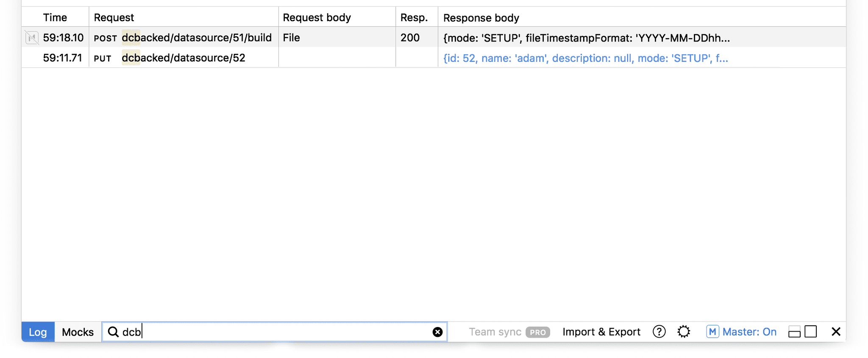Sort by the Time column header

tap(55, 17)
